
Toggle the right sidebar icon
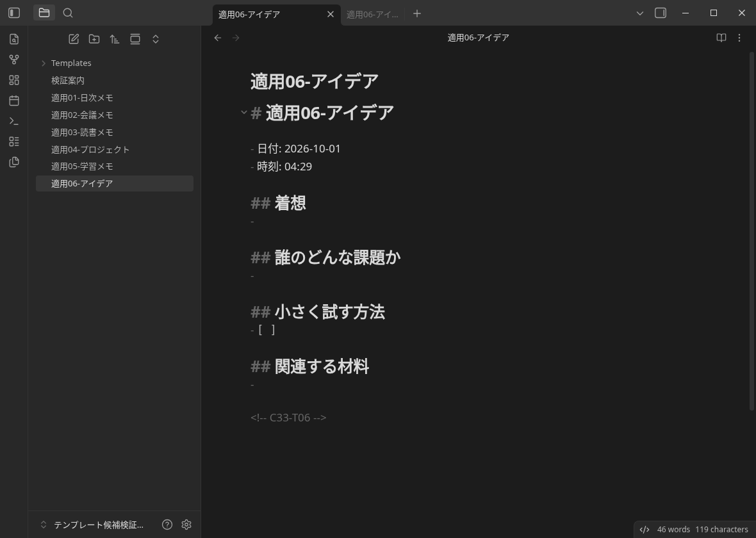tap(661, 13)
